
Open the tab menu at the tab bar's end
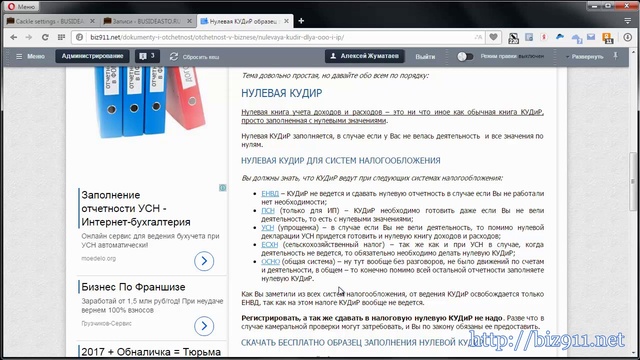coord(628,21)
